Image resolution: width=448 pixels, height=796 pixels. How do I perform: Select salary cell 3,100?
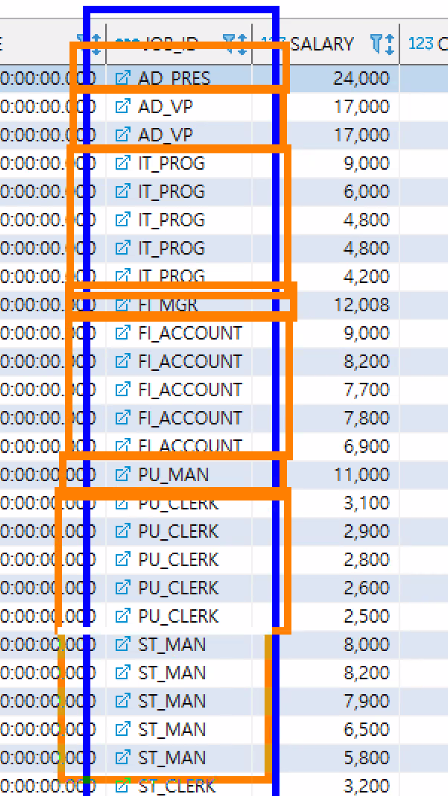point(326,503)
